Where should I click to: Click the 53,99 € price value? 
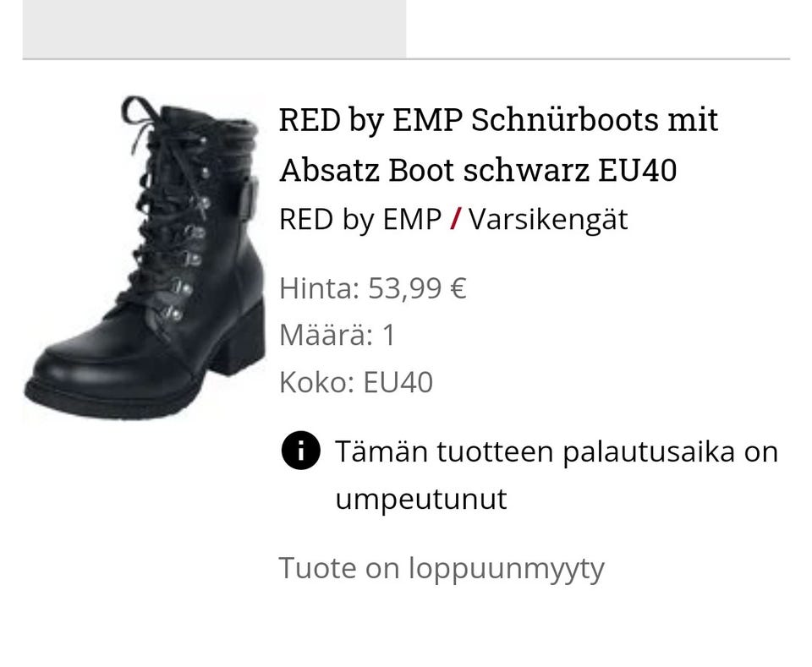tap(417, 288)
